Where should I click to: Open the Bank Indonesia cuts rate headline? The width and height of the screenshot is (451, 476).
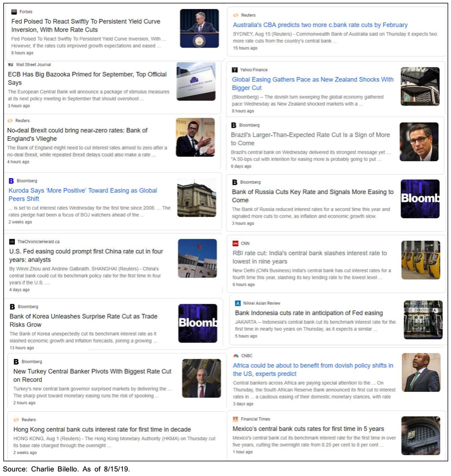click(309, 313)
